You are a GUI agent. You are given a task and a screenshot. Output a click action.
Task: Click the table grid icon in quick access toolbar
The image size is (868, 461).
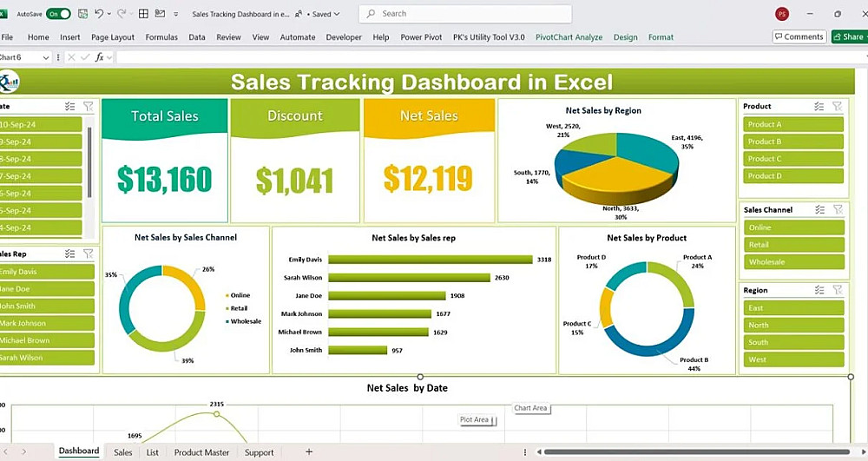point(143,14)
